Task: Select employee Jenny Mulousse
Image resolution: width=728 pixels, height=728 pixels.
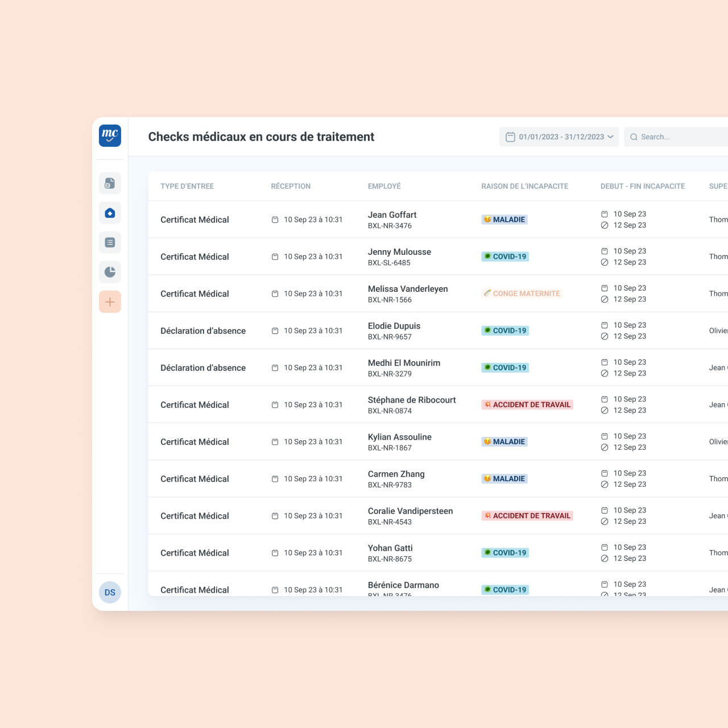Action: (399, 251)
